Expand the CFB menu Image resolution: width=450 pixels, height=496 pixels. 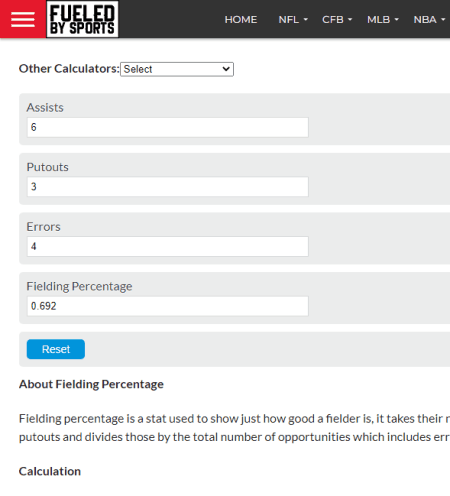337,20
